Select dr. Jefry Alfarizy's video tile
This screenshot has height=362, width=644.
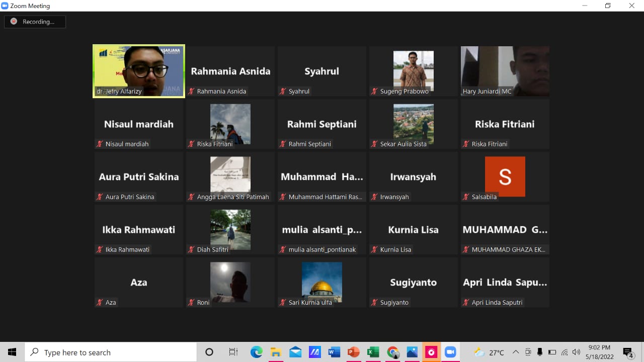[x=139, y=70]
